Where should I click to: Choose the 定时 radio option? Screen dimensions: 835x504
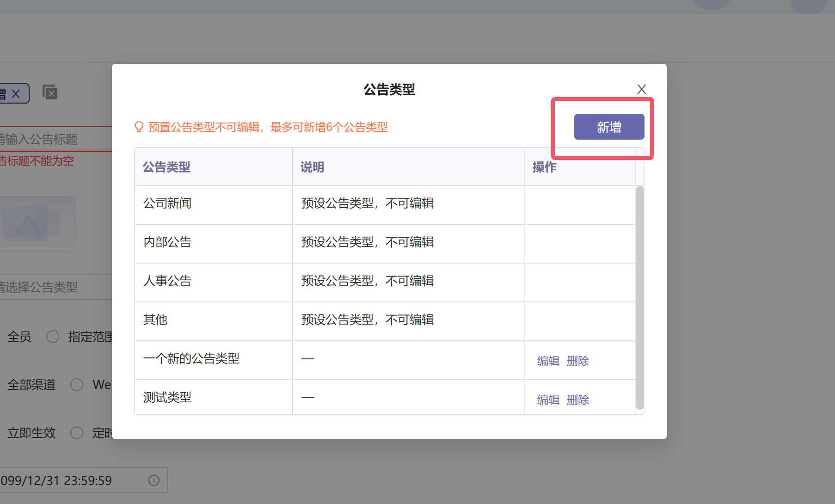tap(77, 433)
